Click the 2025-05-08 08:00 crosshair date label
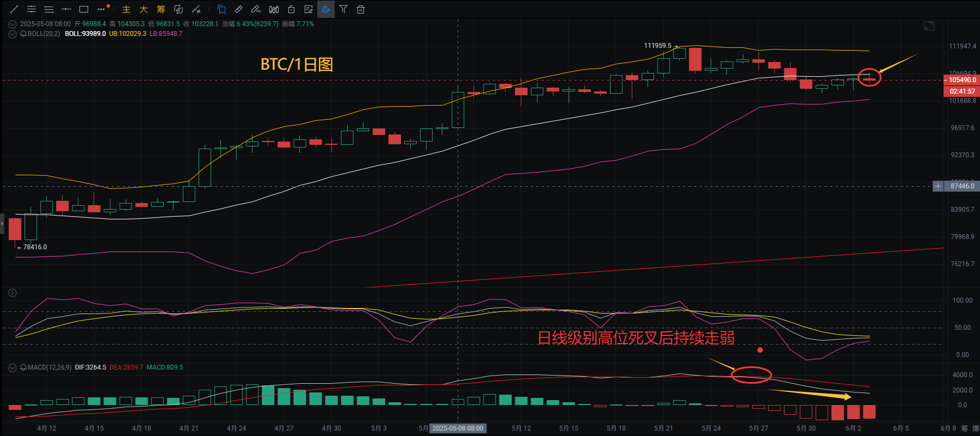The height and width of the screenshot is (436, 980). tap(458, 428)
